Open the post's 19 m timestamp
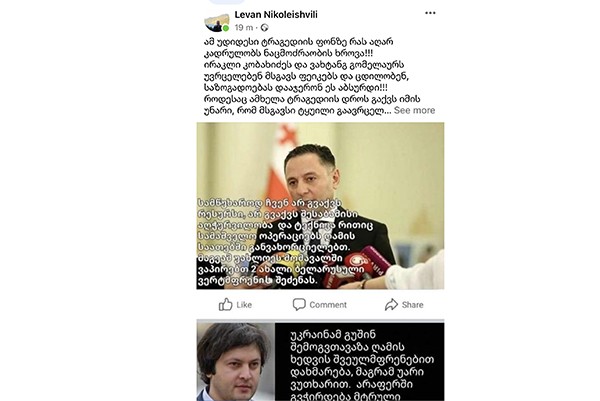 point(244,28)
